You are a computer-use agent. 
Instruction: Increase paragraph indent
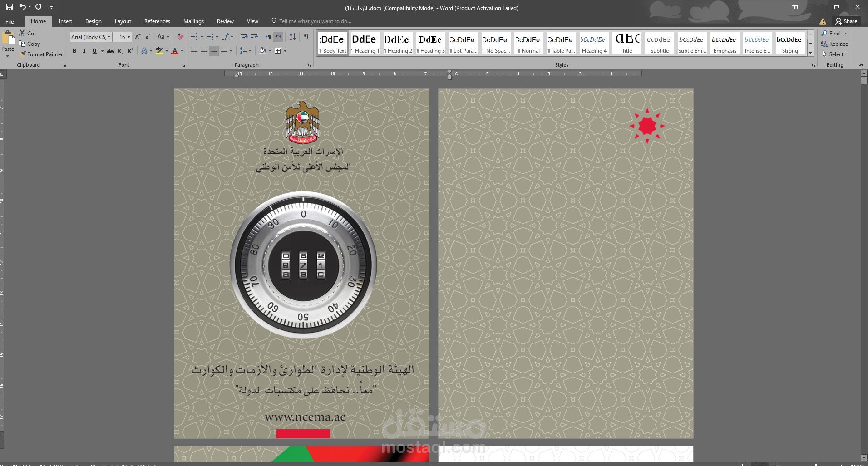(254, 37)
